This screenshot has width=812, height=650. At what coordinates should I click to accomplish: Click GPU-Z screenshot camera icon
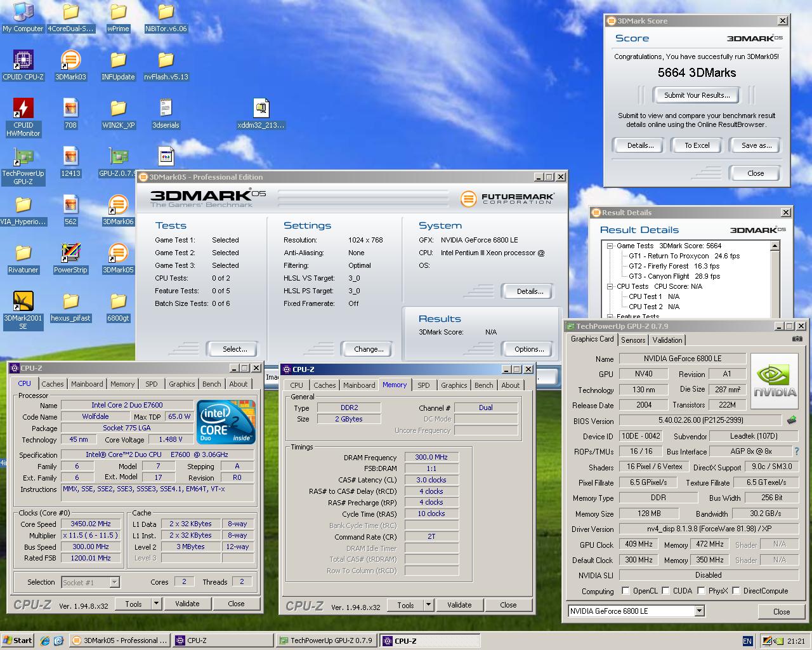(797, 339)
